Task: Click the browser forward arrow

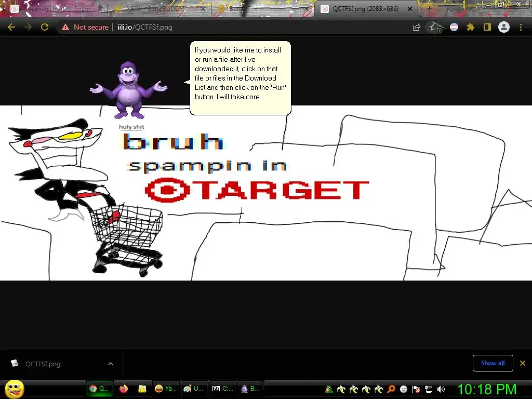Action: pyautogui.click(x=28, y=27)
